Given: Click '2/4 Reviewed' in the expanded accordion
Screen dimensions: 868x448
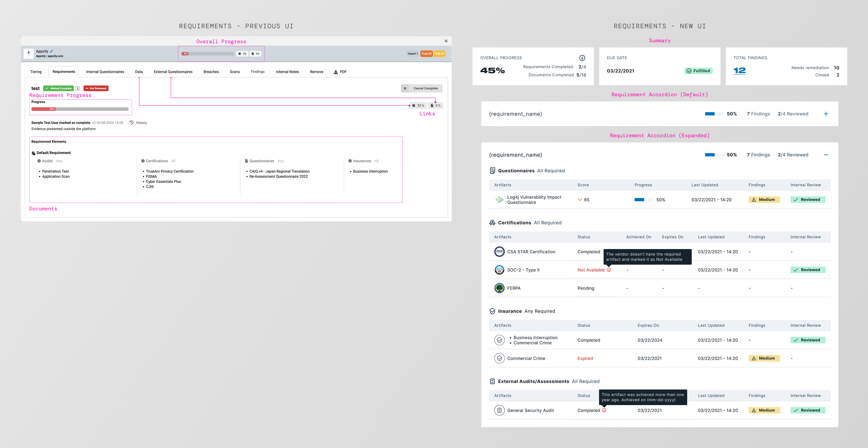Looking at the screenshot, I should point(793,155).
